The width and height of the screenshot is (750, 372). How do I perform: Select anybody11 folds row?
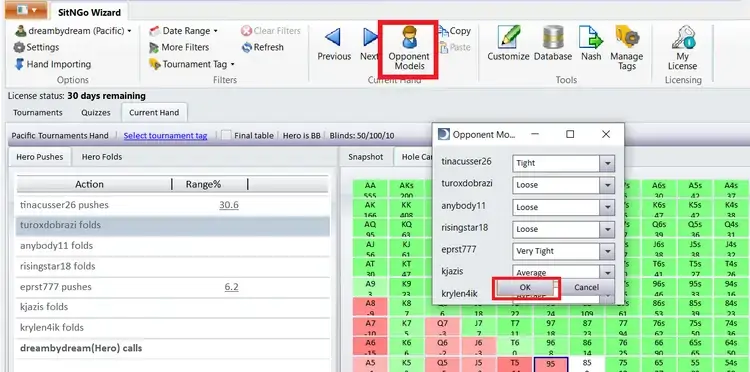pyautogui.click(x=173, y=246)
